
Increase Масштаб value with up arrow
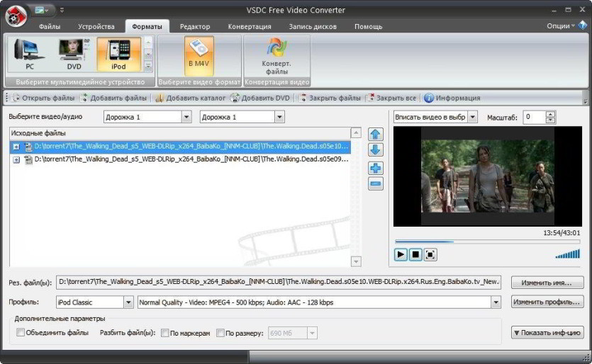(550, 114)
